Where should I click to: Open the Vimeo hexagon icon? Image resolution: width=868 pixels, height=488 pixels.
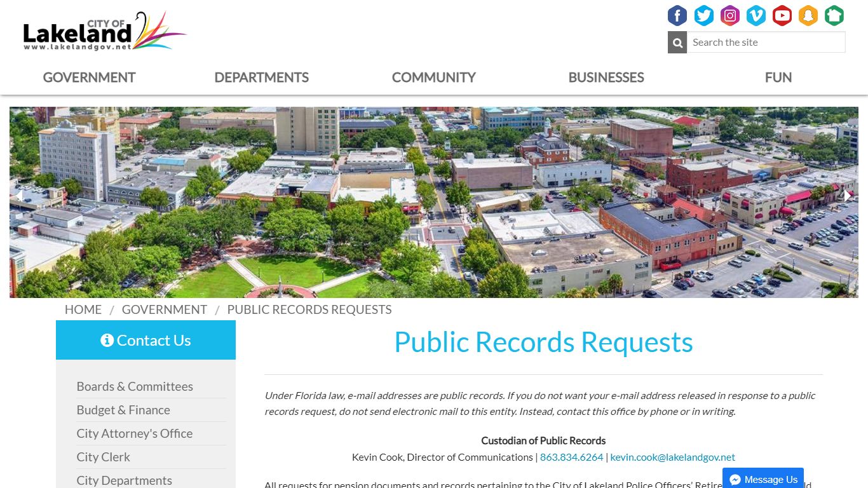click(x=756, y=15)
